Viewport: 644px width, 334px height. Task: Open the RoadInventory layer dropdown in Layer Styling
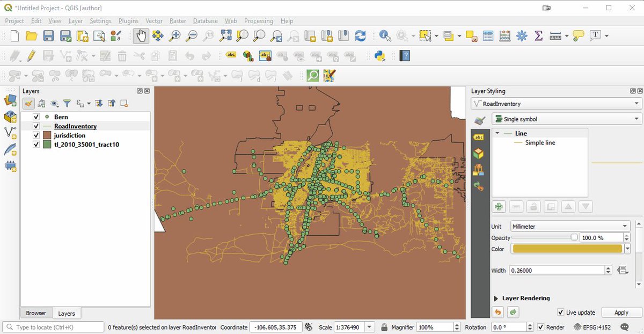pyautogui.click(x=556, y=104)
